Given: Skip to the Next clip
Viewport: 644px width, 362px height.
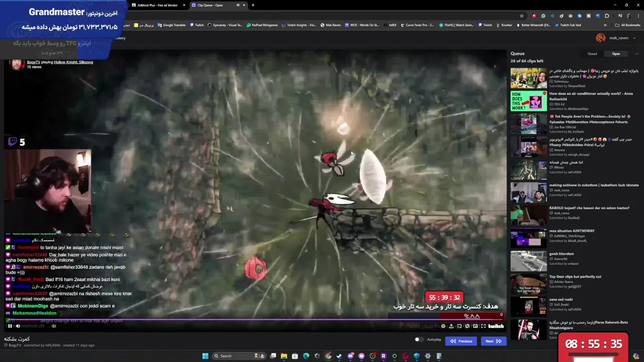Looking at the screenshot, I should point(494,341).
